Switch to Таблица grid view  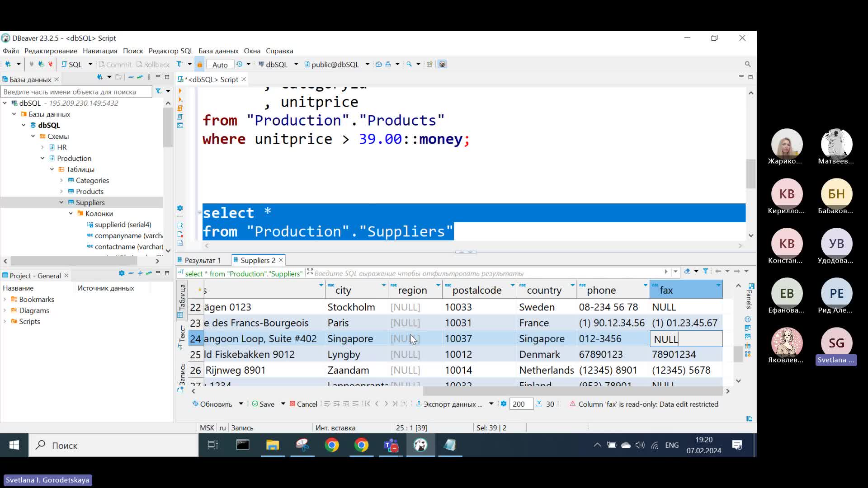coord(181,301)
